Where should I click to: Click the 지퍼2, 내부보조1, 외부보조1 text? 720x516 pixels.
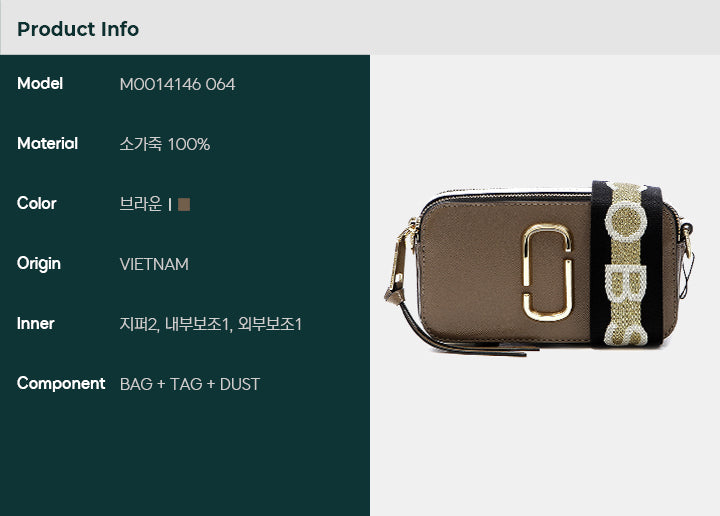(211, 324)
